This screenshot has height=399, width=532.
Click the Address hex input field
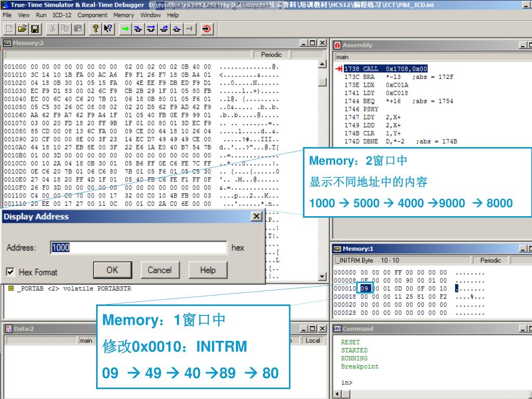[x=138, y=248]
